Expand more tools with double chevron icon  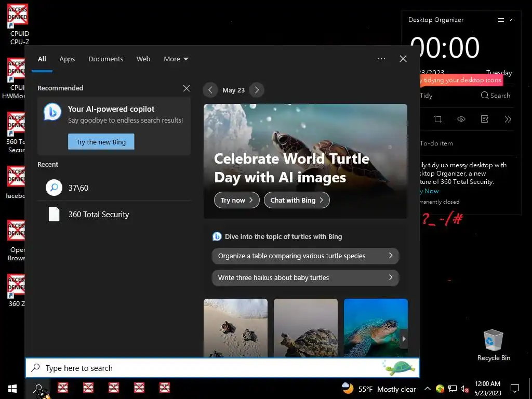tap(508, 119)
